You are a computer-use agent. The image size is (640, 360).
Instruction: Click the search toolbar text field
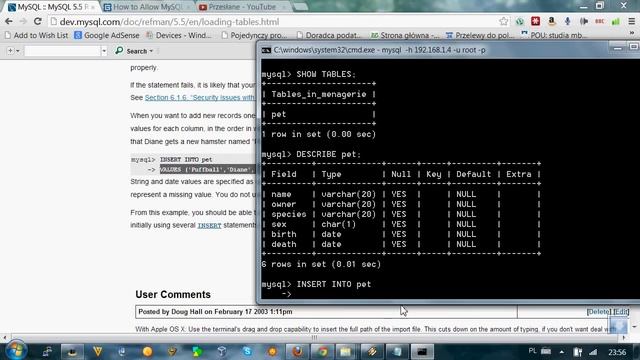coord(62,51)
